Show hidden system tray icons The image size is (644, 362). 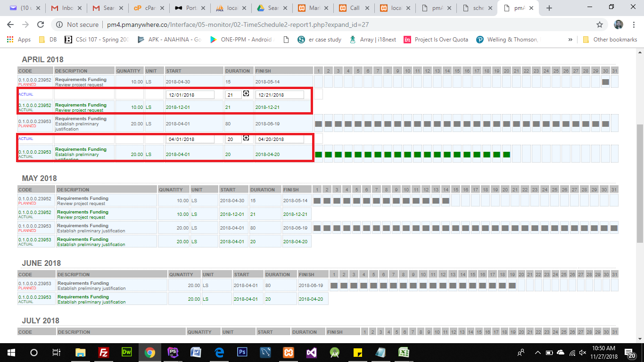coord(537,352)
